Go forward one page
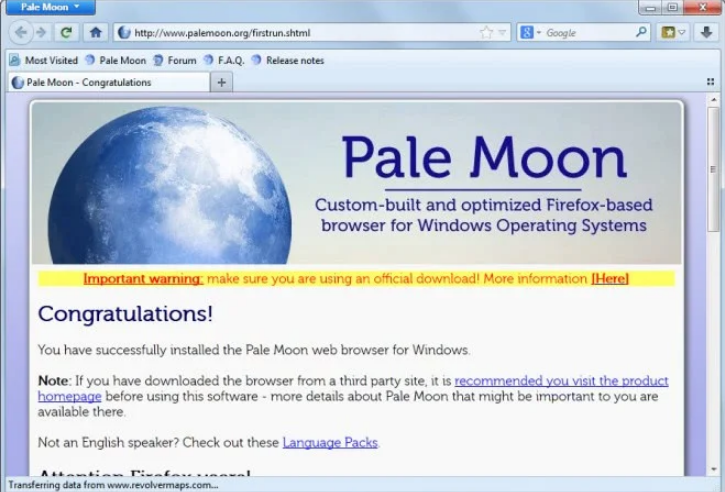This screenshot has width=725, height=492. point(41,32)
